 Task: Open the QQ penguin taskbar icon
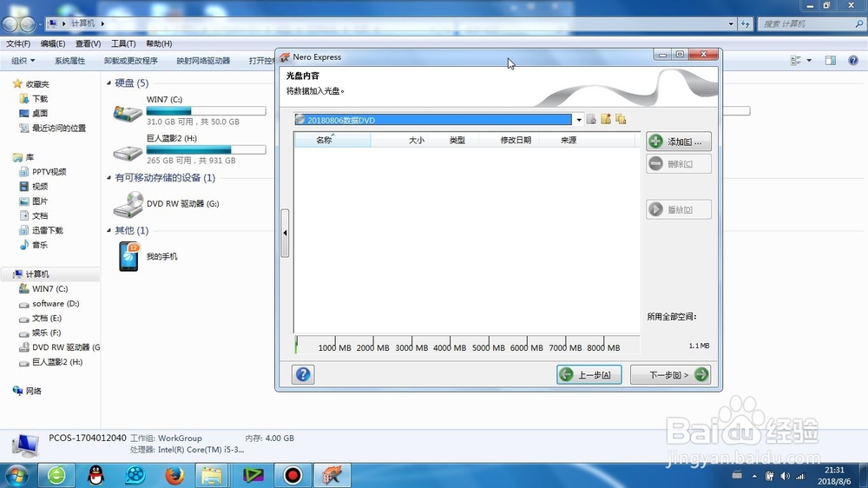[x=95, y=475]
